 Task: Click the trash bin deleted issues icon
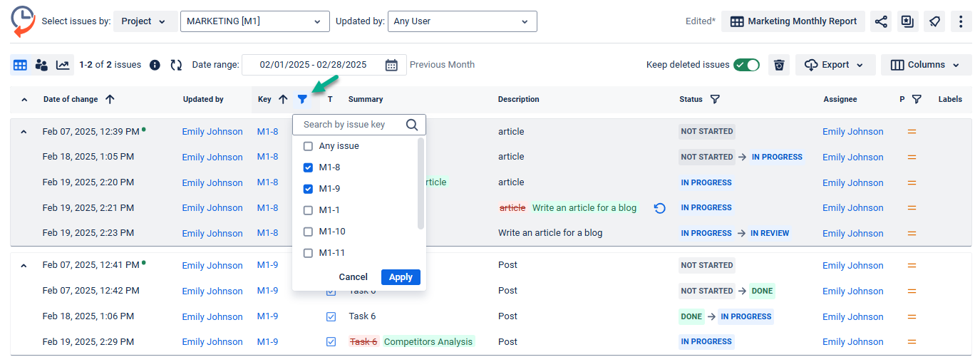pyautogui.click(x=779, y=65)
